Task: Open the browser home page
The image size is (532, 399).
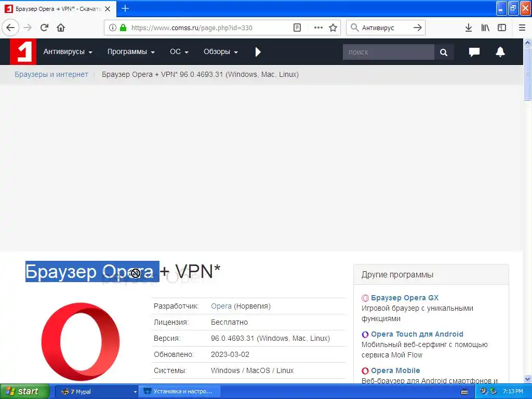Action: 61,28
